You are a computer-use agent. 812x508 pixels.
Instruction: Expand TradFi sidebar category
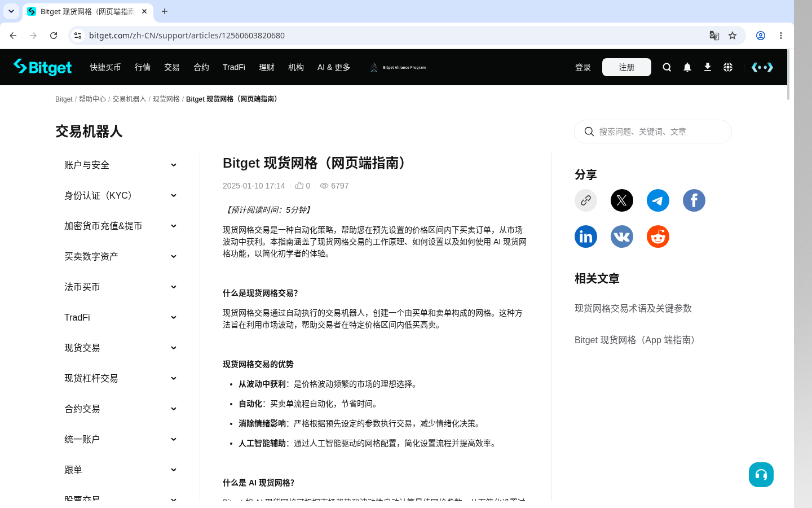pyautogui.click(x=121, y=317)
